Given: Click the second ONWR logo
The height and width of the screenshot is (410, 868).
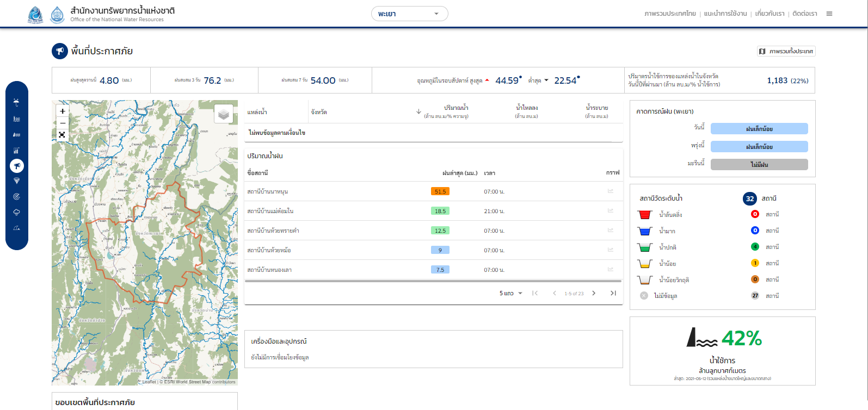Looking at the screenshot, I should [57, 15].
